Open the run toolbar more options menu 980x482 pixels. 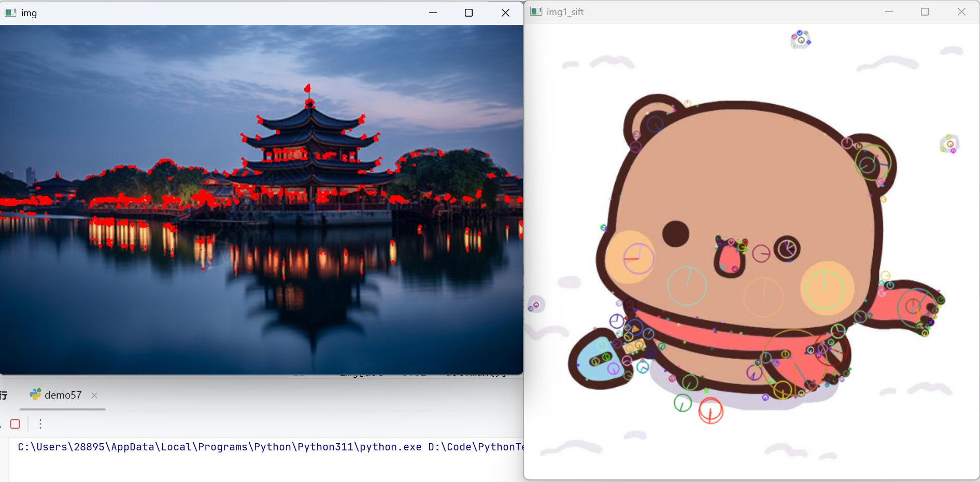click(40, 424)
